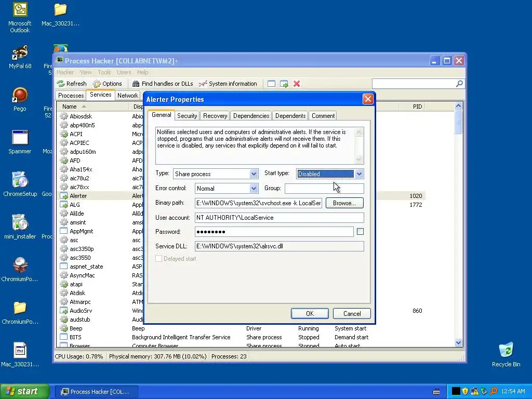Click Process Hacker taskbar button
Screen dimensions: 532x399
(x=96, y=392)
